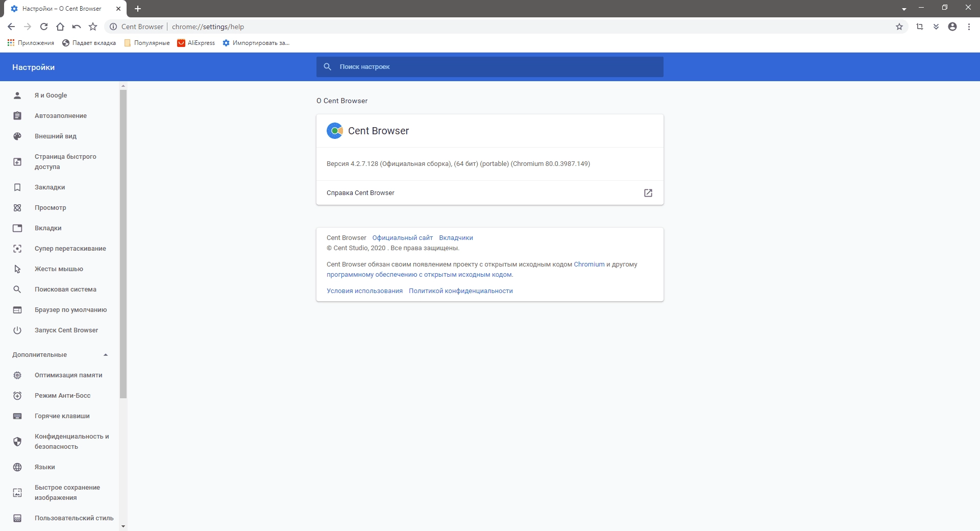The image size is (980, 531).
Task: Click the Браузер по умолчанию icon
Action: pos(17,310)
